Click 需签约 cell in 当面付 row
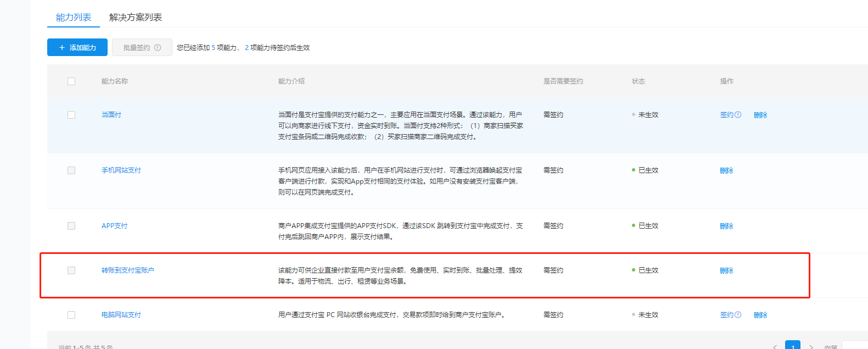 [x=553, y=115]
